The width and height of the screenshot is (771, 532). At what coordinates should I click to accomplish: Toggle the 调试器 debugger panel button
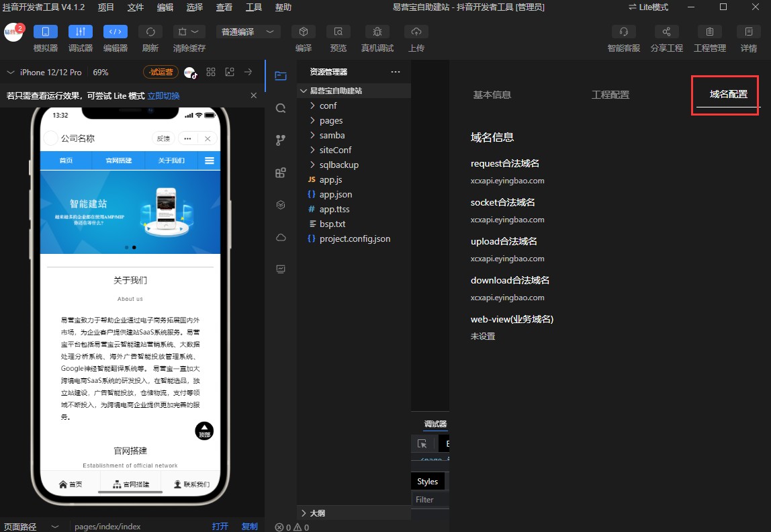click(81, 32)
